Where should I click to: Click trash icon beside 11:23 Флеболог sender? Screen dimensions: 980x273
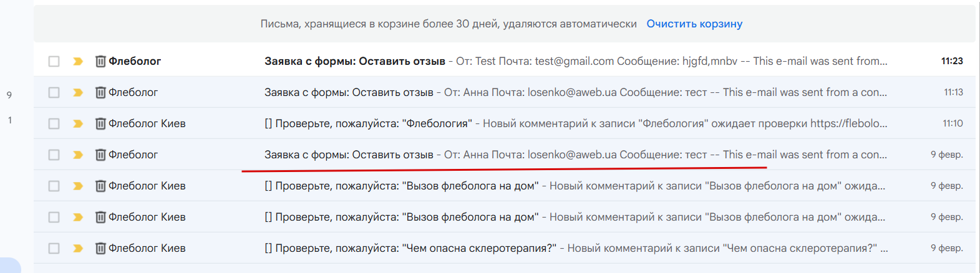[x=100, y=61]
